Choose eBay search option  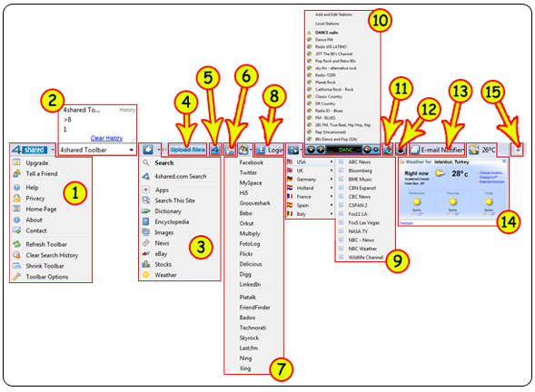point(161,254)
